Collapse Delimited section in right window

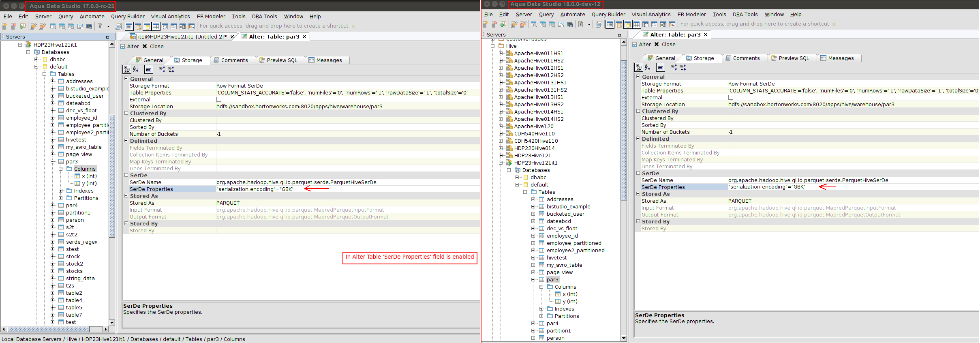point(638,139)
